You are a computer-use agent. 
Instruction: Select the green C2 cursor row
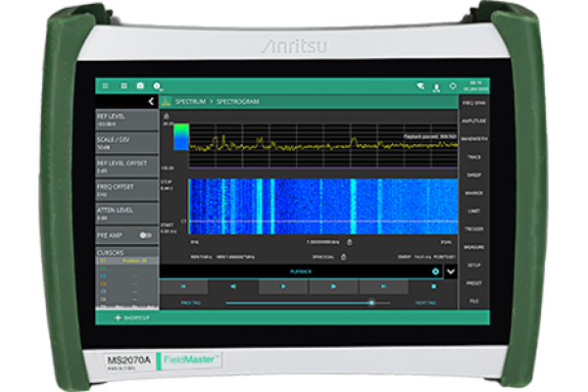point(126,269)
